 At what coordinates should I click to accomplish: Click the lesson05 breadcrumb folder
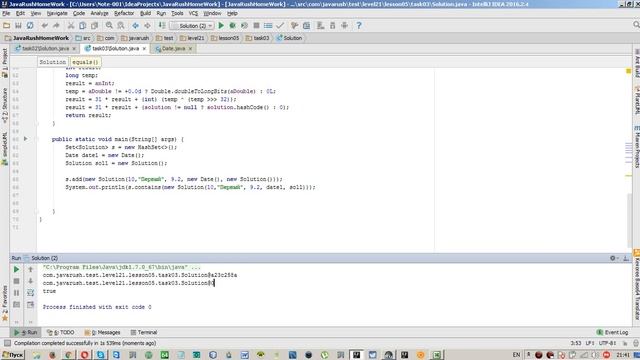pyautogui.click(x=225, y=38)
